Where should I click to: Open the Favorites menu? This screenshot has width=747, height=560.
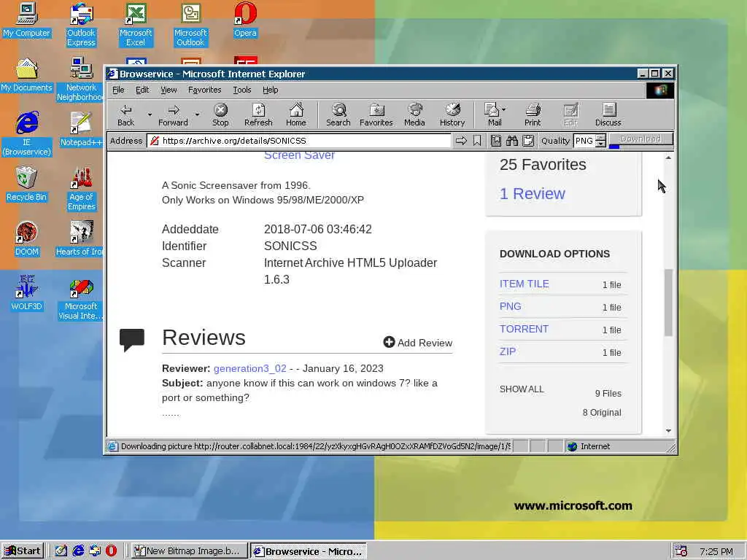[205, 90]
